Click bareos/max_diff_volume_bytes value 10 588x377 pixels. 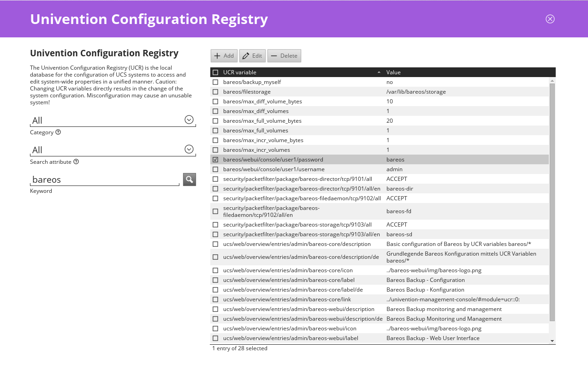coord(390,102)
